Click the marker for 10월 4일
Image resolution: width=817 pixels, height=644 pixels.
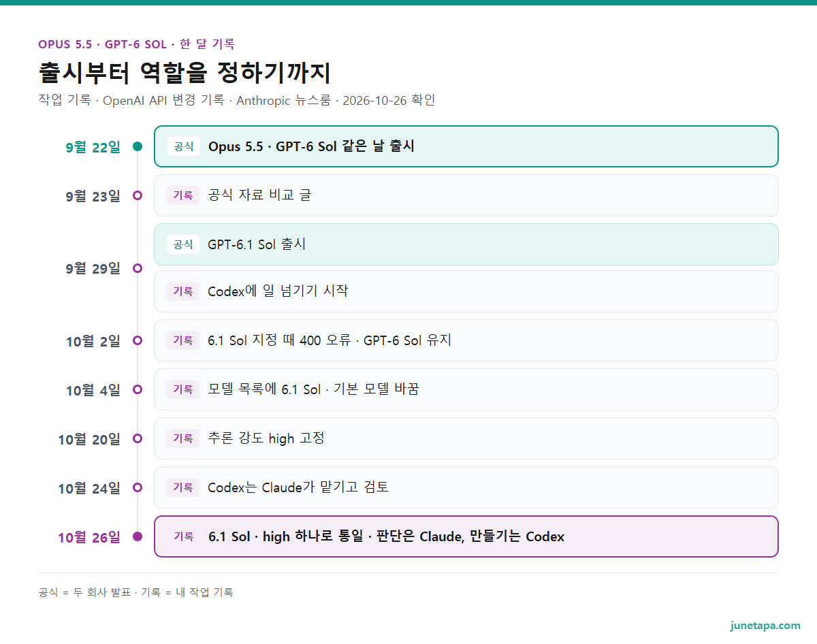coord(138,389)
